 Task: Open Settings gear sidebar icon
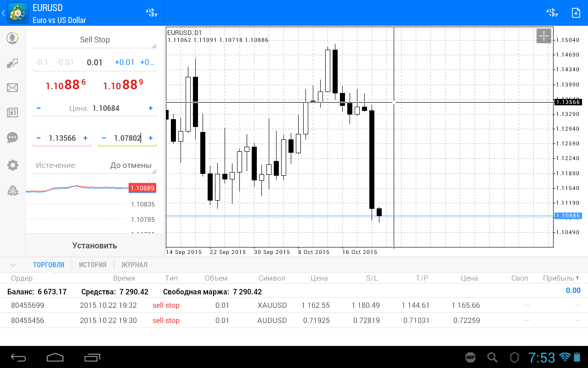[x=12, y=165]
